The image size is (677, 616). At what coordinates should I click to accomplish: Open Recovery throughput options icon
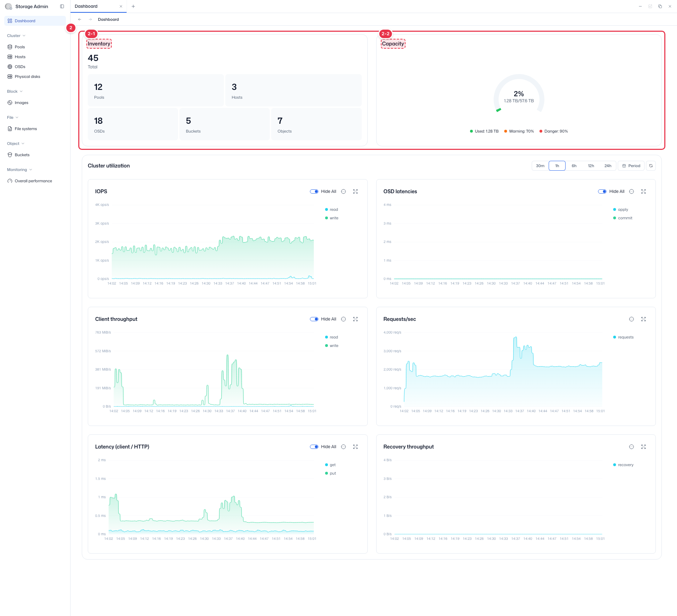(632, 447)
